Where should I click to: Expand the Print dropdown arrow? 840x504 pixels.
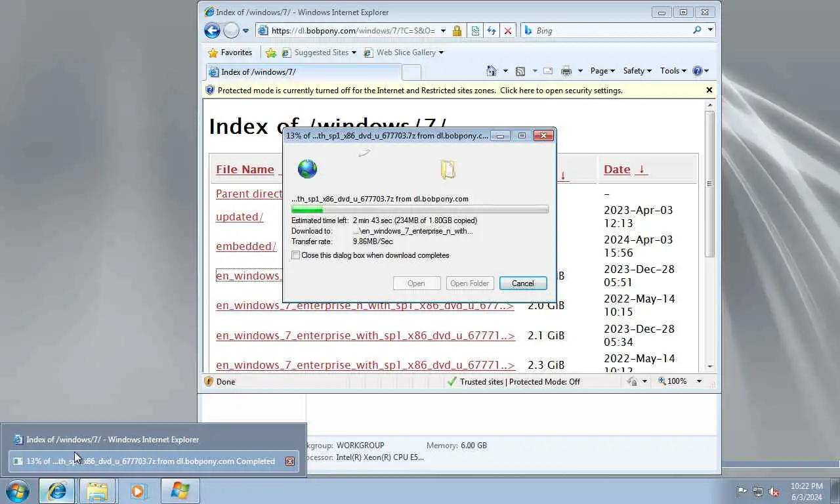click(x=581, y=71)
